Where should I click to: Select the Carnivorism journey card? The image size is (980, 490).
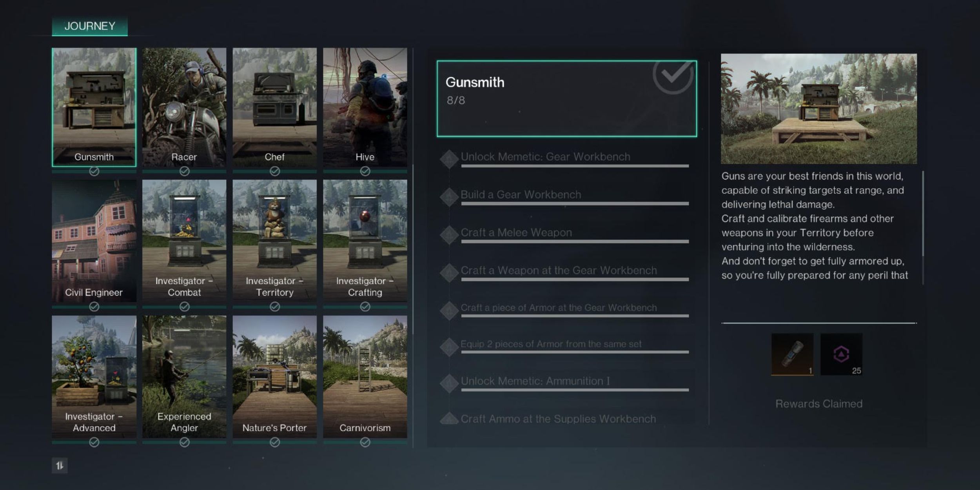click(365, 377)
